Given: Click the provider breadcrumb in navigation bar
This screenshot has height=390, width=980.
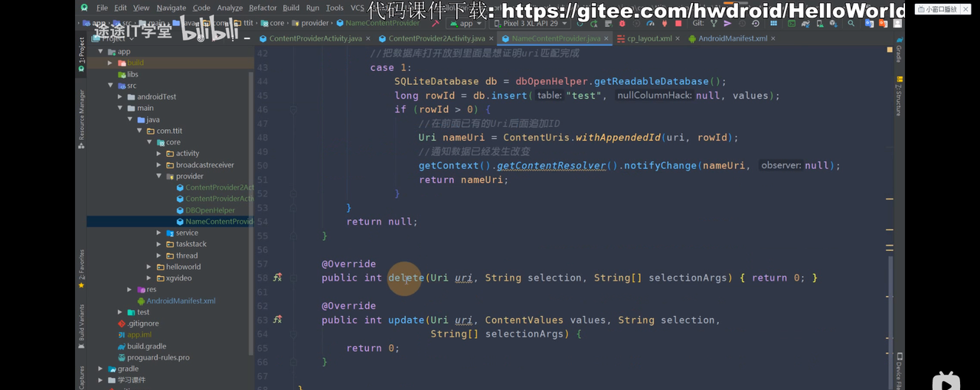Looking at the screenshot, I should 315,23.
